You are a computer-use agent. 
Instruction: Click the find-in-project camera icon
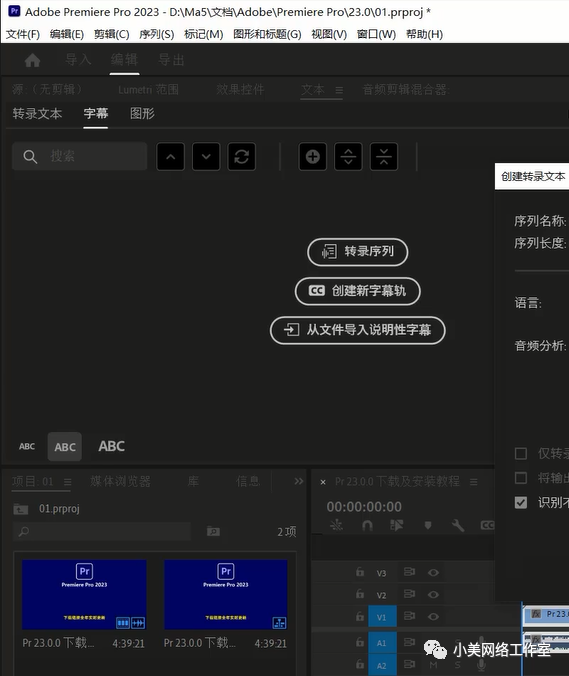213,532
